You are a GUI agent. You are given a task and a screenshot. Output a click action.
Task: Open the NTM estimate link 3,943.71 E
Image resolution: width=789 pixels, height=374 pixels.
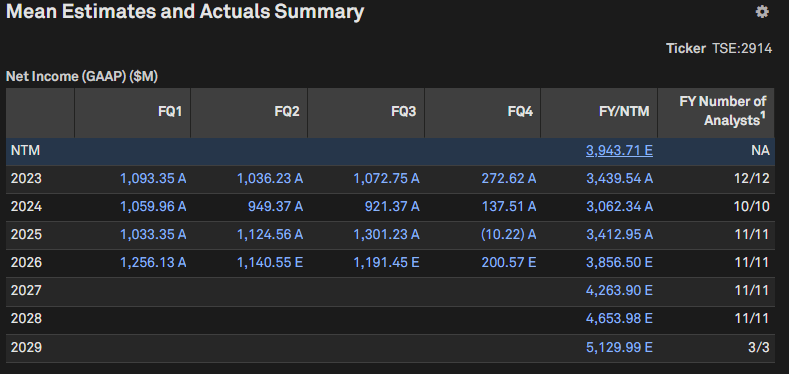coord(619,151)
